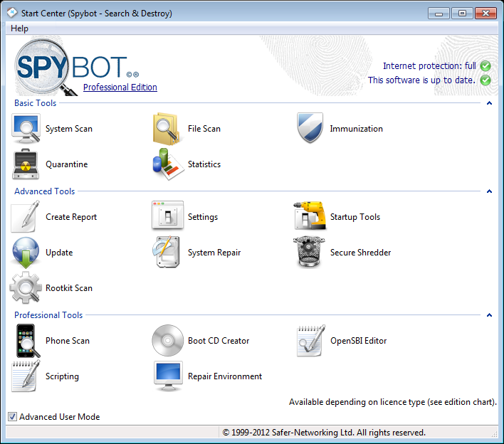Launch File Scan magnifier folder icon

point(168,129)
